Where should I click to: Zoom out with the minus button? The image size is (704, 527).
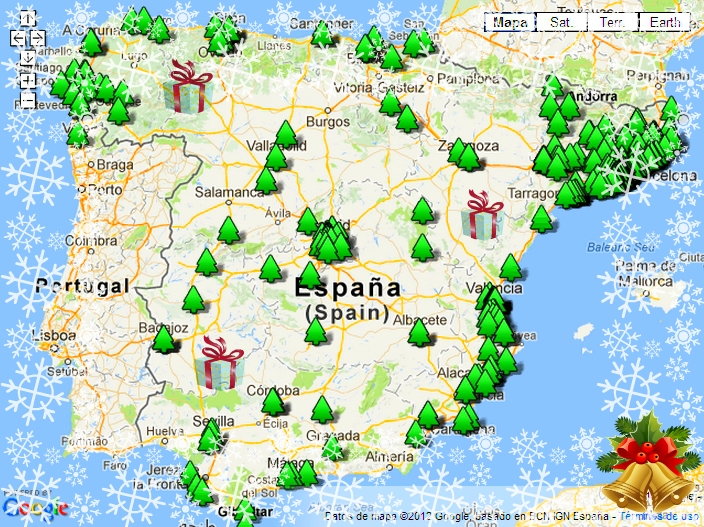[x=28, y=100]
